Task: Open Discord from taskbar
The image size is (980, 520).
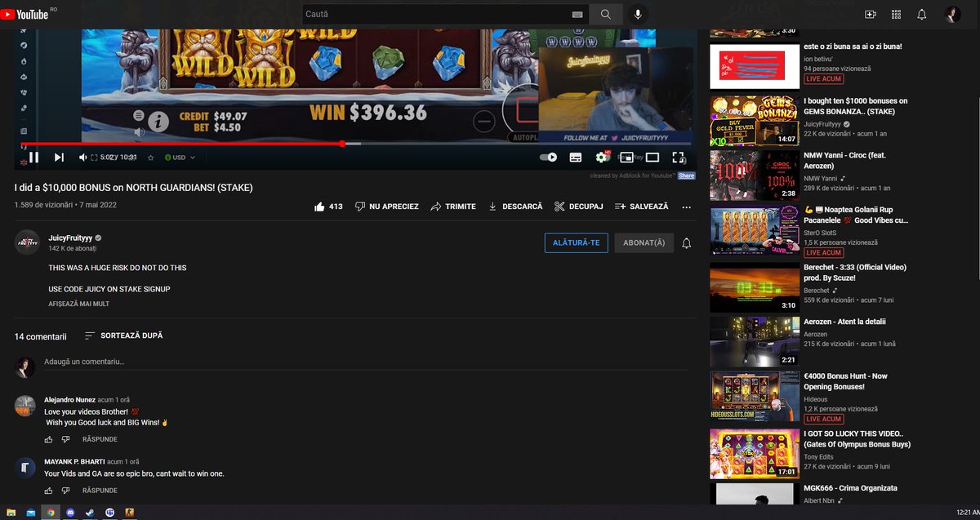Action: 70,513
